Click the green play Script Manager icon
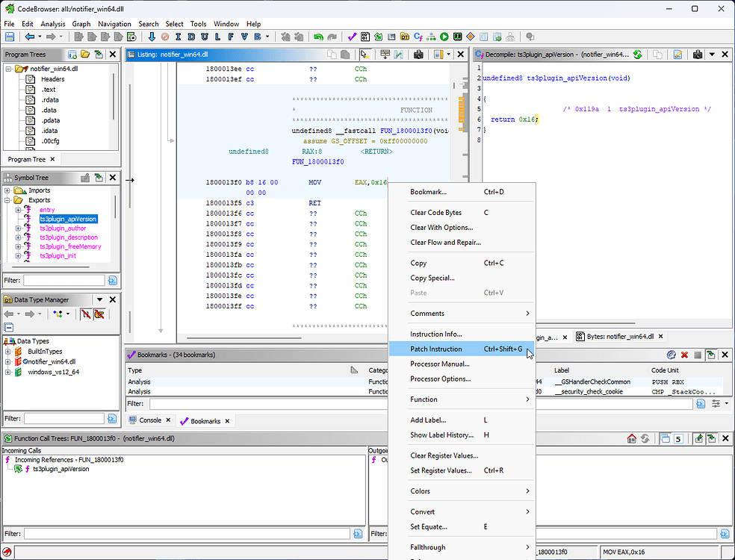 444,37
